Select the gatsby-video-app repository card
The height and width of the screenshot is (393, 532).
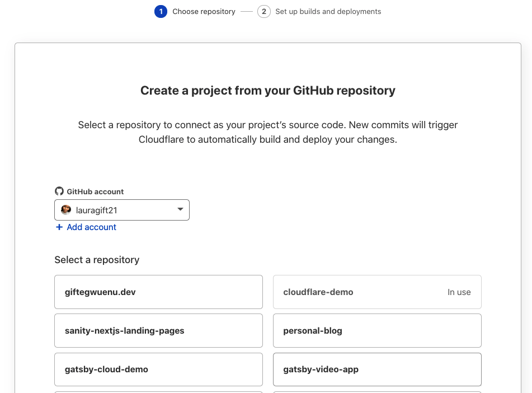tap(376, 369)
